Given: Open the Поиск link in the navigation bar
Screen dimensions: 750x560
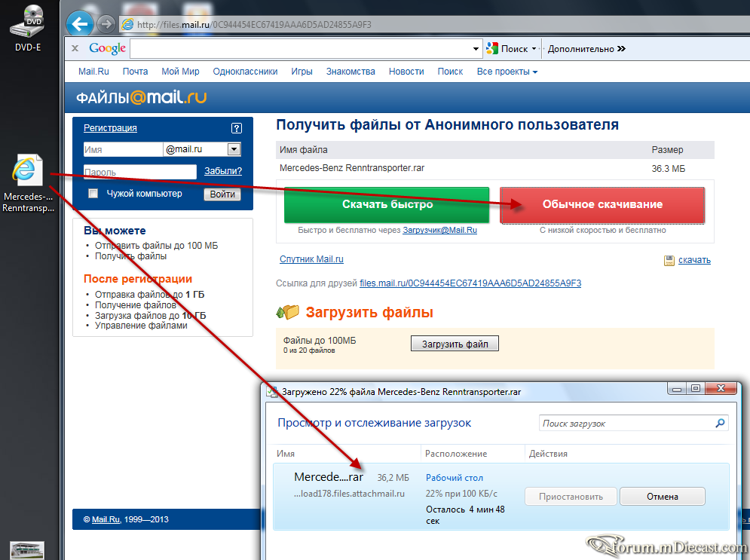Looking at the screenshot, I should (450, 72).
